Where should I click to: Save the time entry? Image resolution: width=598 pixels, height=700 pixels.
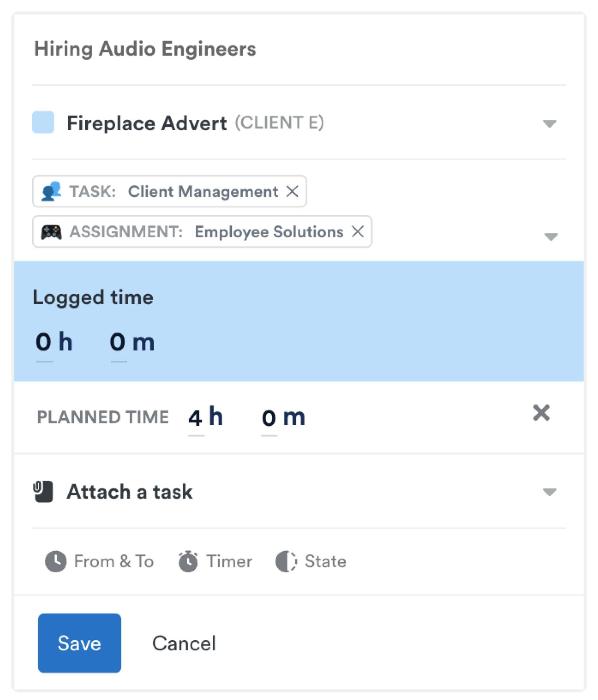tap(80, 643)
